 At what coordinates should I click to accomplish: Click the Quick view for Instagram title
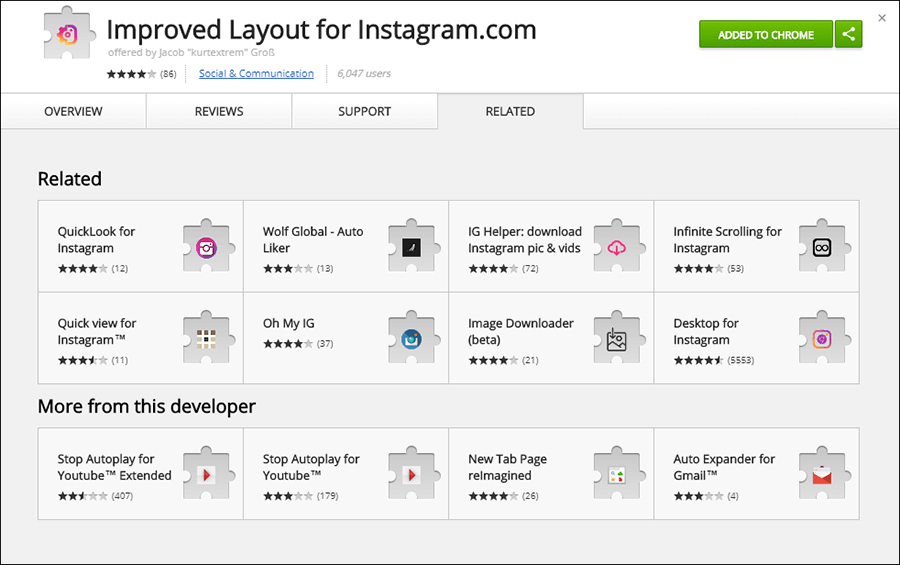pos(96,331)
